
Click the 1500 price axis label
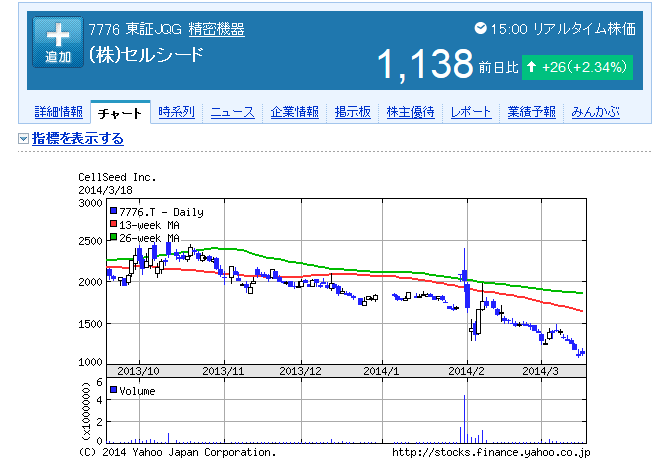click(90, 324)
